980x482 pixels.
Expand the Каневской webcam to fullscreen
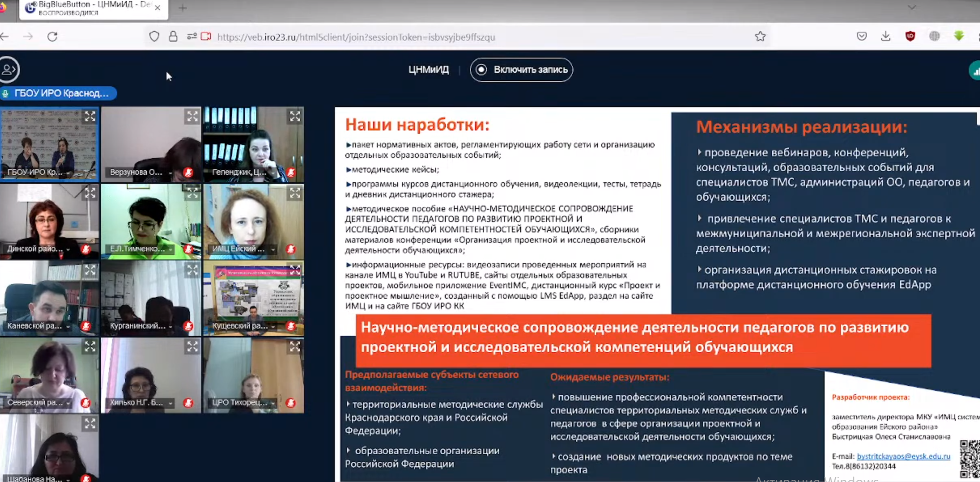click(90, 270)
